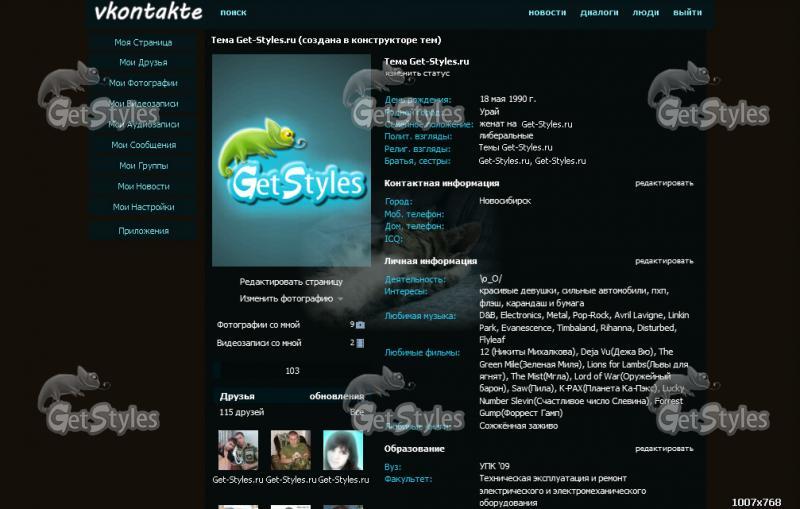Open Моя Страница in the sidebar
Viewport: 800px width, 509px height.
143,43
